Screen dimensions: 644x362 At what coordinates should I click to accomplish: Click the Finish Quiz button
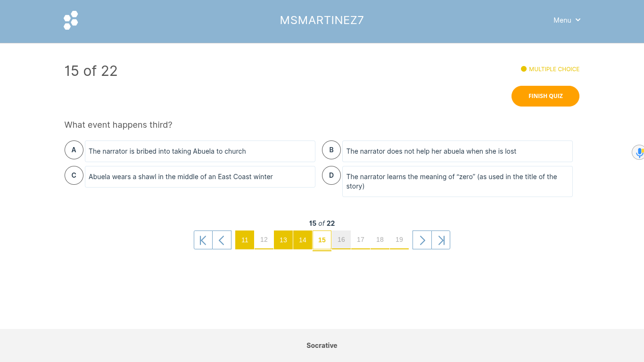click(x=545, y=96)
